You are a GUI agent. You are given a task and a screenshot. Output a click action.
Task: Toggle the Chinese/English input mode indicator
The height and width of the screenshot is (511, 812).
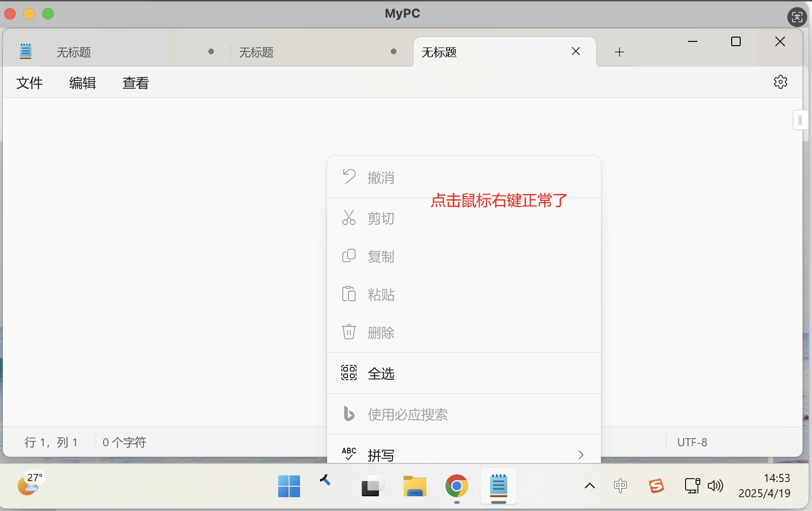coord(620,486)
